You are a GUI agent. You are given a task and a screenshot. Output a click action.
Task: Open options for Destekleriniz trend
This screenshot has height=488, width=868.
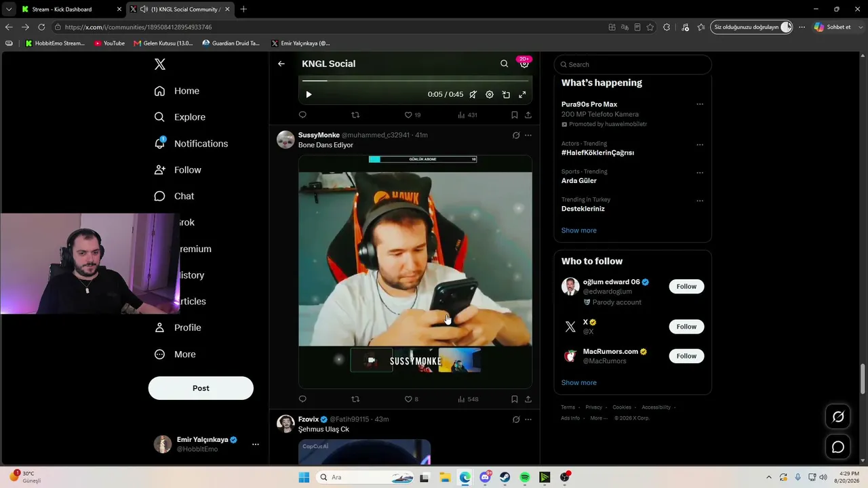click(700, 201)
